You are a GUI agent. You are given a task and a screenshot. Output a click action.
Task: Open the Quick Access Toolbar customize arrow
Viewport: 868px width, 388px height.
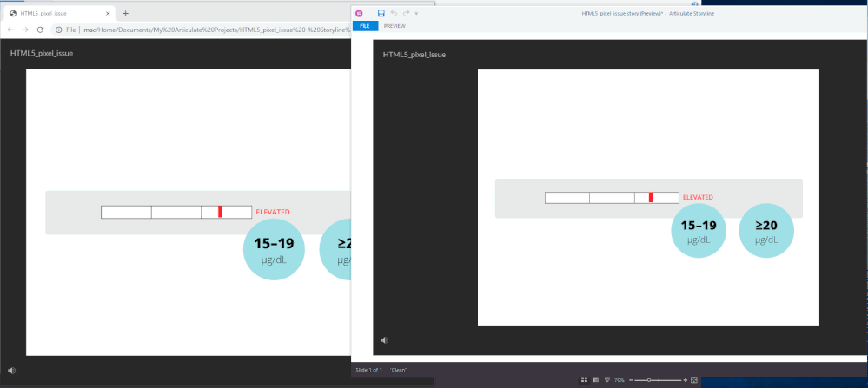[416, 13]
